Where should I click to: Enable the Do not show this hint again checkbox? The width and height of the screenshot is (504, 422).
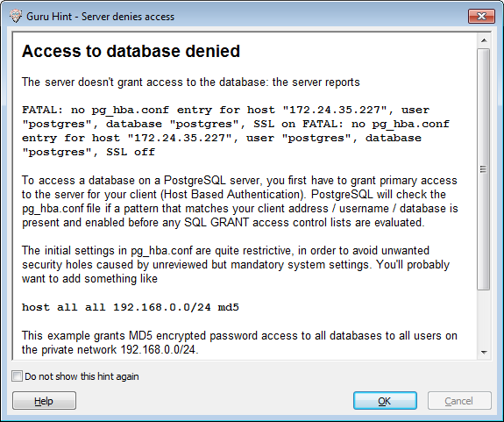coord(17,376)
